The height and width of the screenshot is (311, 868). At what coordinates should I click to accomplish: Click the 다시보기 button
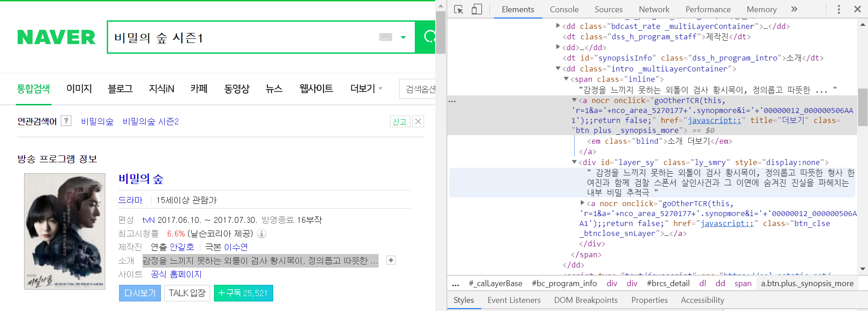click(140, 293)
